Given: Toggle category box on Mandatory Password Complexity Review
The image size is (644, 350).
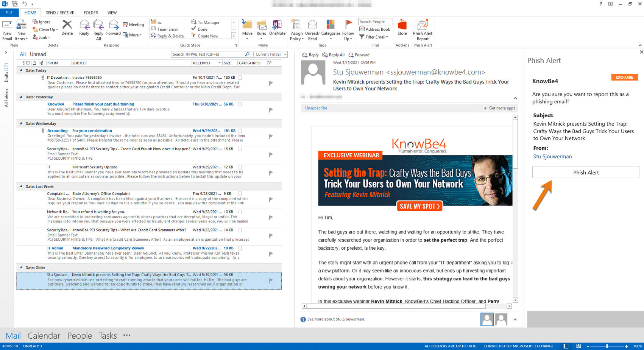Looking at the screenshot, I should click(x=240, y=248).
